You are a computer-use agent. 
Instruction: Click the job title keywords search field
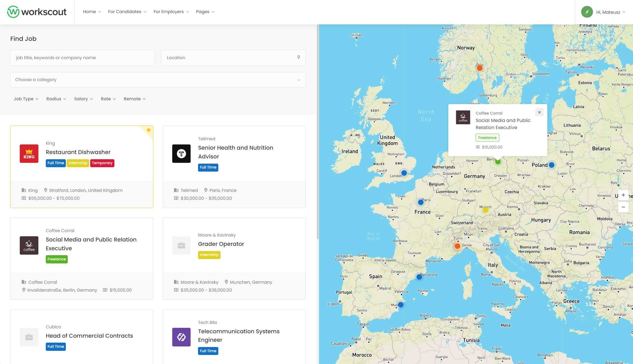82,58
